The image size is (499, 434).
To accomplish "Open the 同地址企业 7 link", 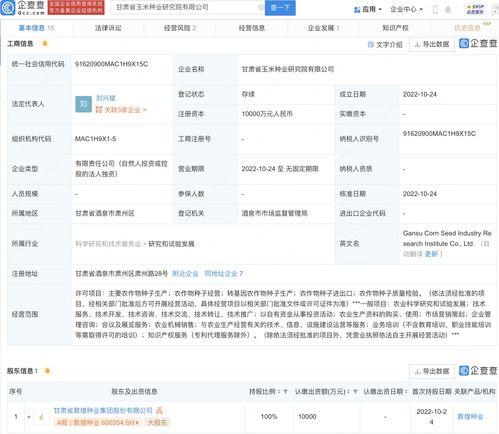I will pyautogui.click(x=224, y=274).
